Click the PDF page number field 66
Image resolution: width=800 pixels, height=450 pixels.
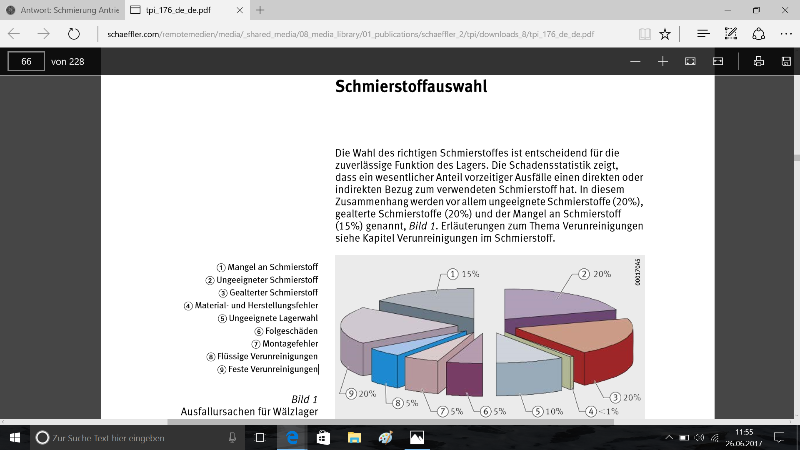click(x=26, y=61)
